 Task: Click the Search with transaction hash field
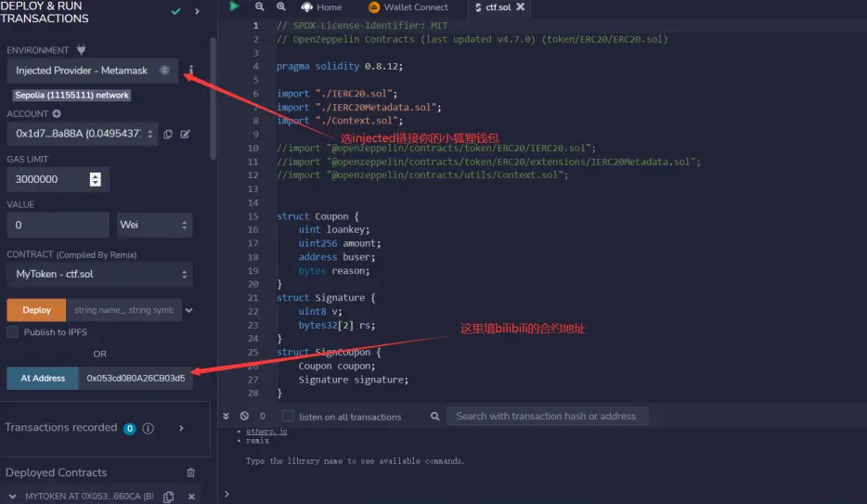548,416
